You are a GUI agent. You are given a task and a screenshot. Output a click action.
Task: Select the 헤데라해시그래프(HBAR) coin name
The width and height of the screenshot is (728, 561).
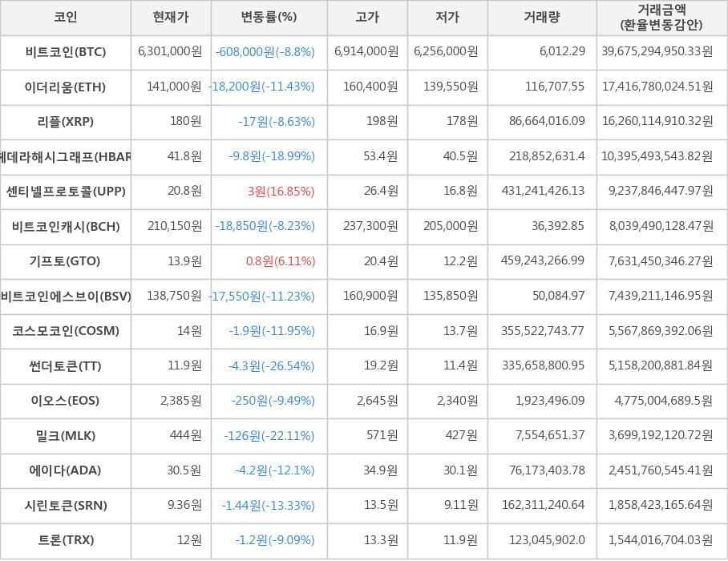[66, 157]
